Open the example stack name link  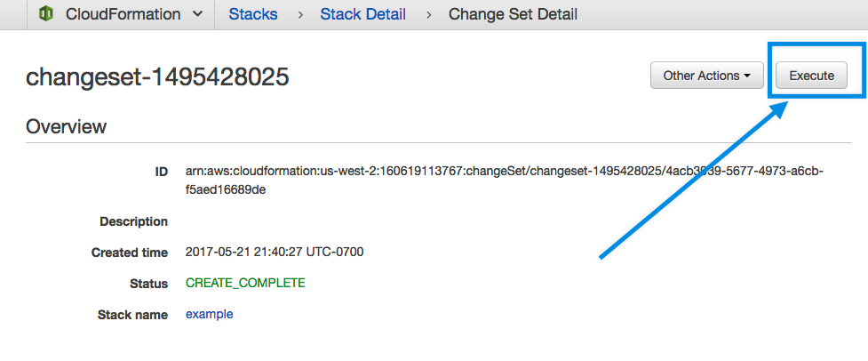tap(210, 315)
